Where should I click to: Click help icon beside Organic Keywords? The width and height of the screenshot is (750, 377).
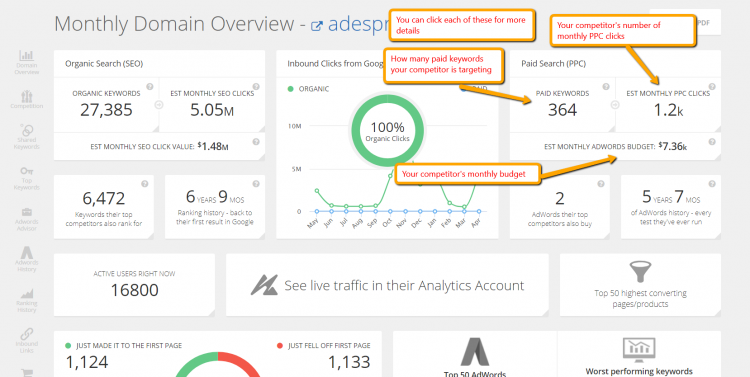[x=150, y=87]
